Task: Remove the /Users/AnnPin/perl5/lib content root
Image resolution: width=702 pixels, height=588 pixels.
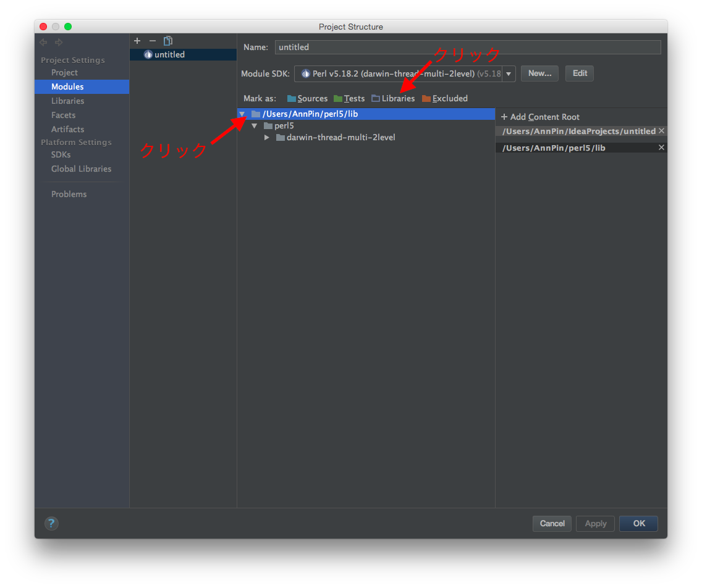Action: (x=661, y=148)
